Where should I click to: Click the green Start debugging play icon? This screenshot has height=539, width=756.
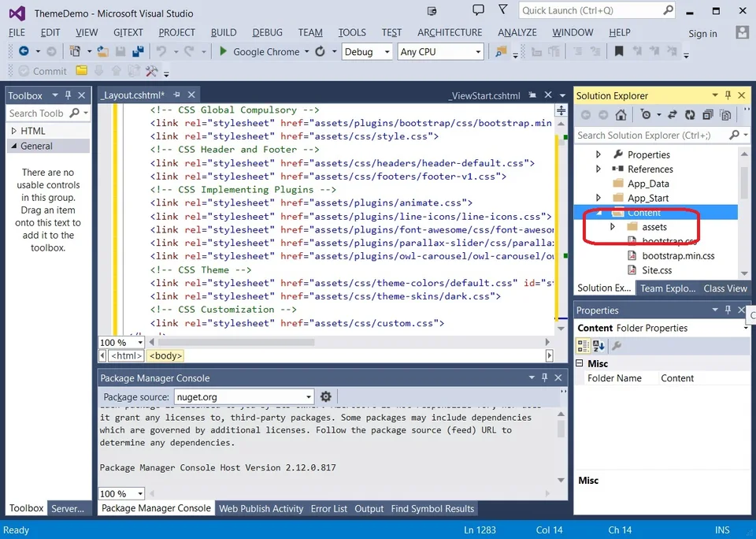[x=223, y=51]
